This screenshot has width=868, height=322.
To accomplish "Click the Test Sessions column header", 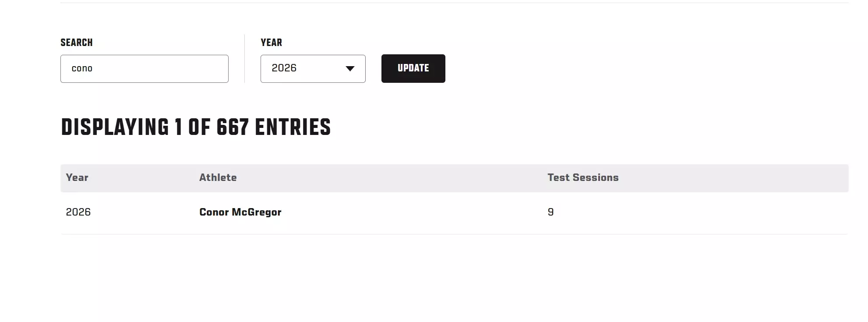I will [x=582, y=177].
